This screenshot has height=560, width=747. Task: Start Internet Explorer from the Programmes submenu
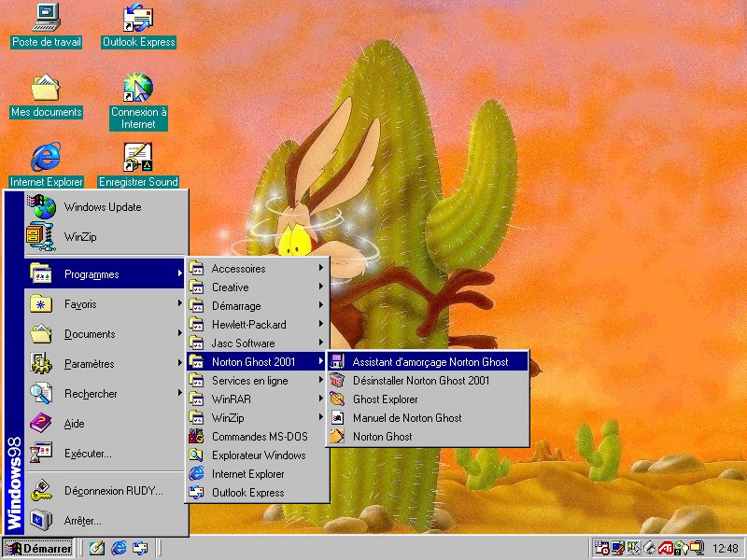pyautogui.click(x=258, y=474)
